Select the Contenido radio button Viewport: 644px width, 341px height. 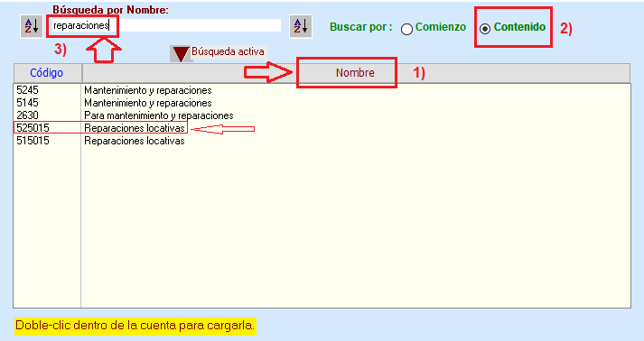(x=485, y=29)
